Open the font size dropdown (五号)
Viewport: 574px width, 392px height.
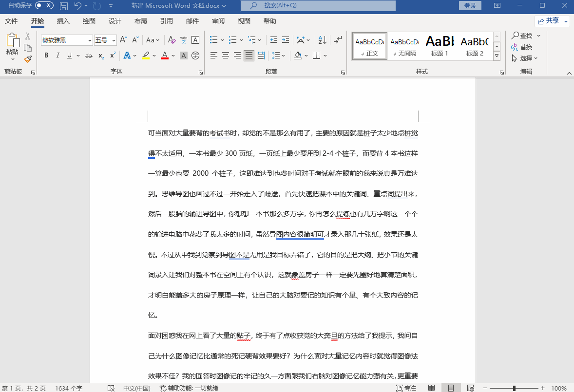114,40
